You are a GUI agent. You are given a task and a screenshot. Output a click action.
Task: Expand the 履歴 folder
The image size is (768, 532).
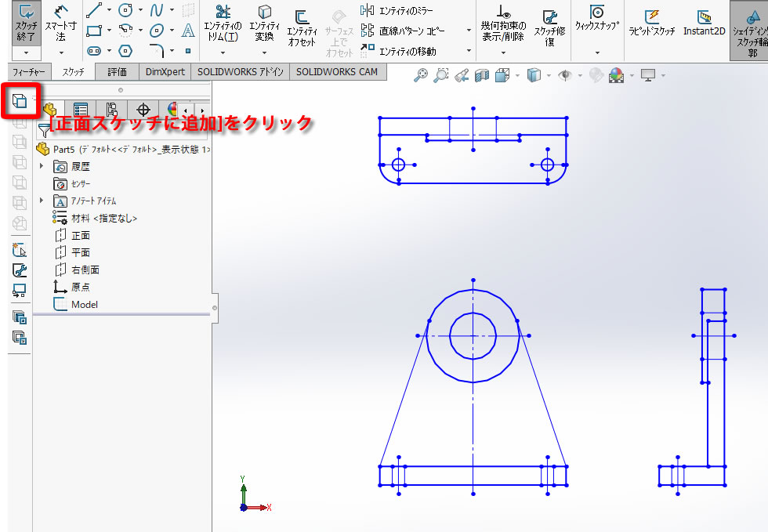click(42, 166)
